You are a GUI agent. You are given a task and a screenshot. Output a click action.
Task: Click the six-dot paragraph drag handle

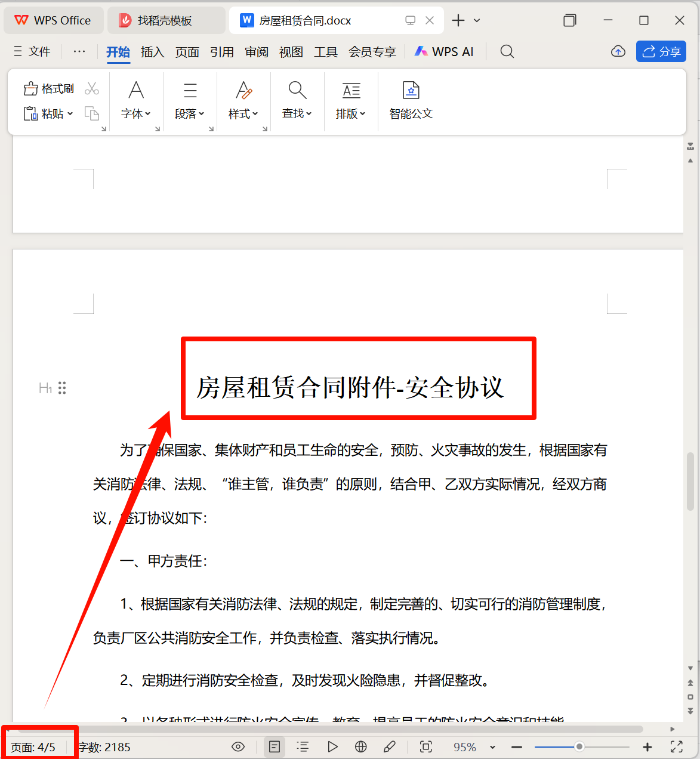[x=62, y=388]
